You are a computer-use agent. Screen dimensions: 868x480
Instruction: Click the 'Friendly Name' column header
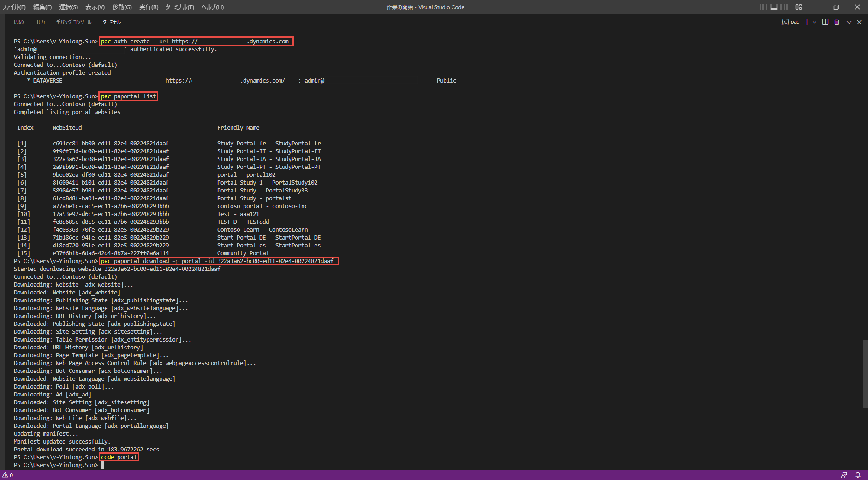click(x=238, y=128)
